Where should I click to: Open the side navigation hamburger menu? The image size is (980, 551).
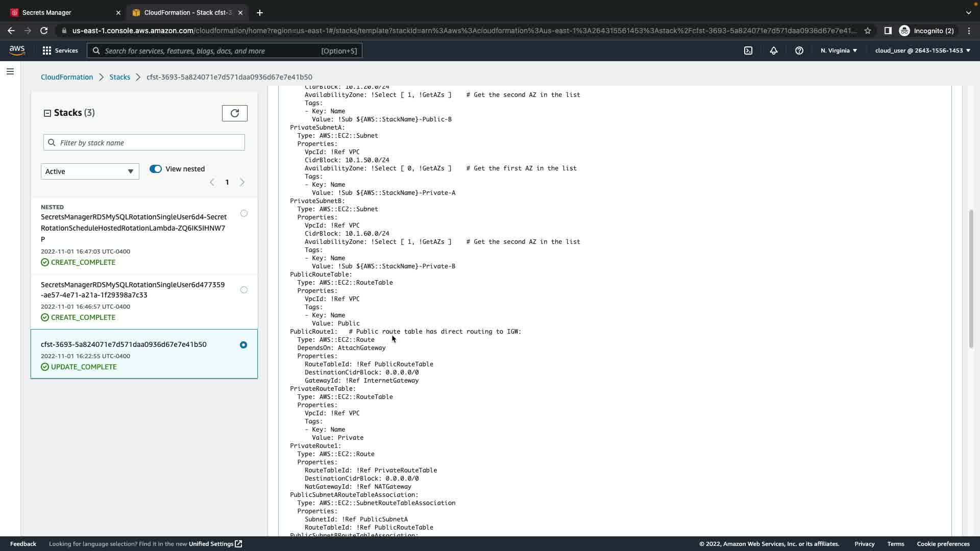point(10,71)
